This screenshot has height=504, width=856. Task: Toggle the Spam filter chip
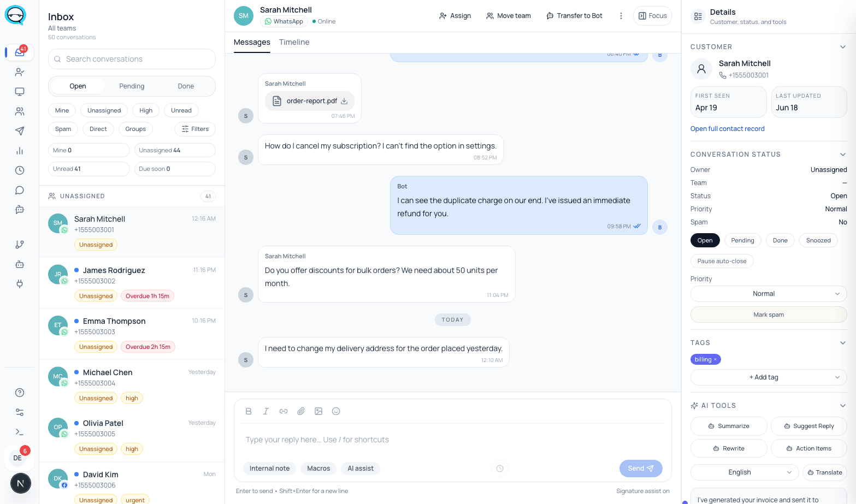pos(63,129)
